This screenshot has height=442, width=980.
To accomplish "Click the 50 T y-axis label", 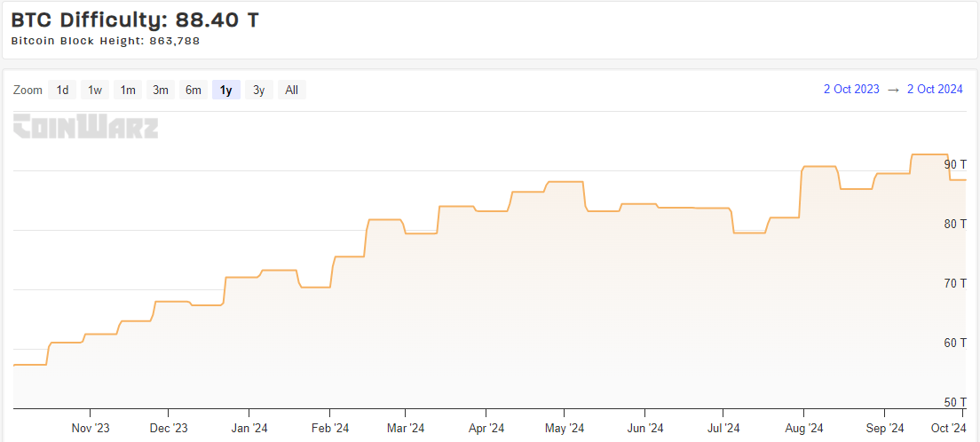I will point(955,401).
